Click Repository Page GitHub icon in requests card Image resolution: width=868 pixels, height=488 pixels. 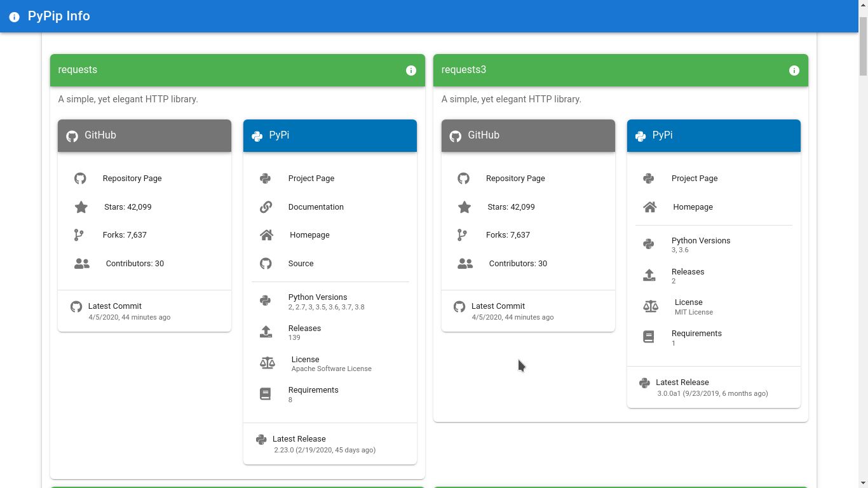tap(80, 179)
